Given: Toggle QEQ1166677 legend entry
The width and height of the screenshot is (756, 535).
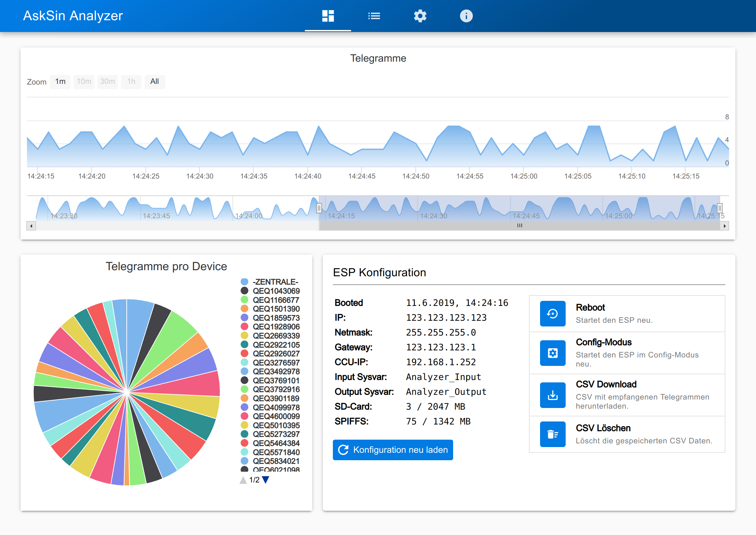Looking at the screenshot, I should point(270,300).
